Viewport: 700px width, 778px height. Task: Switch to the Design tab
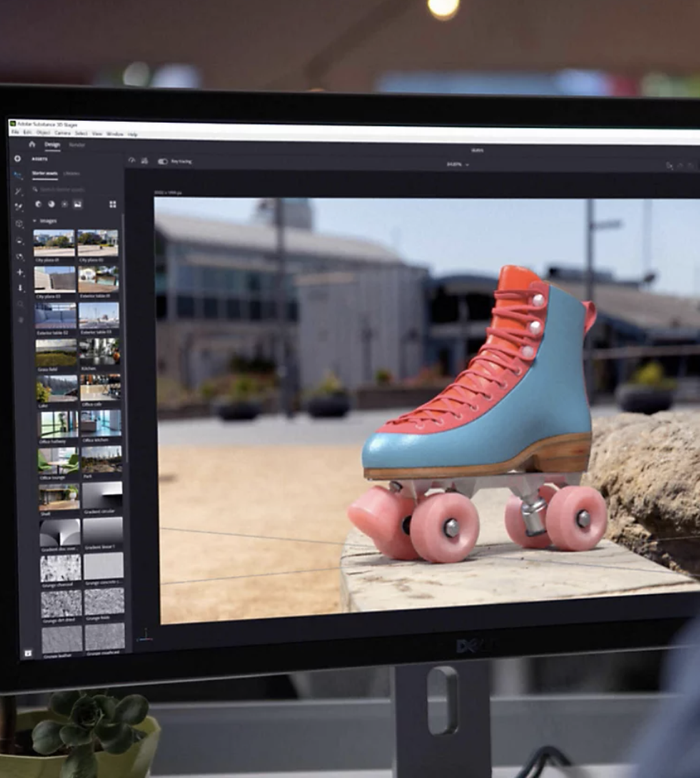[x=52, y=145]
